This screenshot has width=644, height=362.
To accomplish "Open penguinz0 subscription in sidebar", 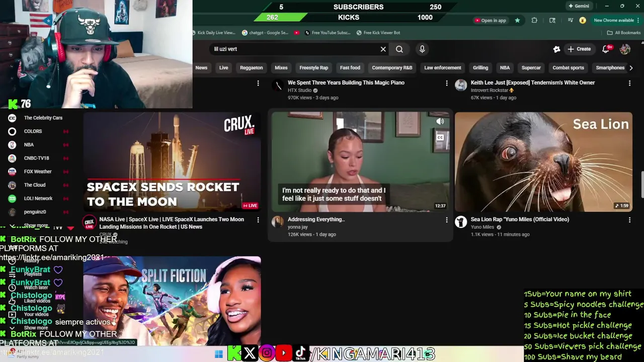I will [35, 212].
